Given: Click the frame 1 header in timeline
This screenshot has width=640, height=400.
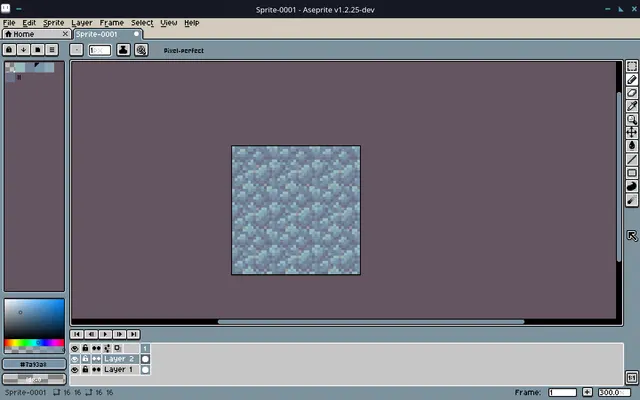Looking at the screenshot, I should click(145, 348).
